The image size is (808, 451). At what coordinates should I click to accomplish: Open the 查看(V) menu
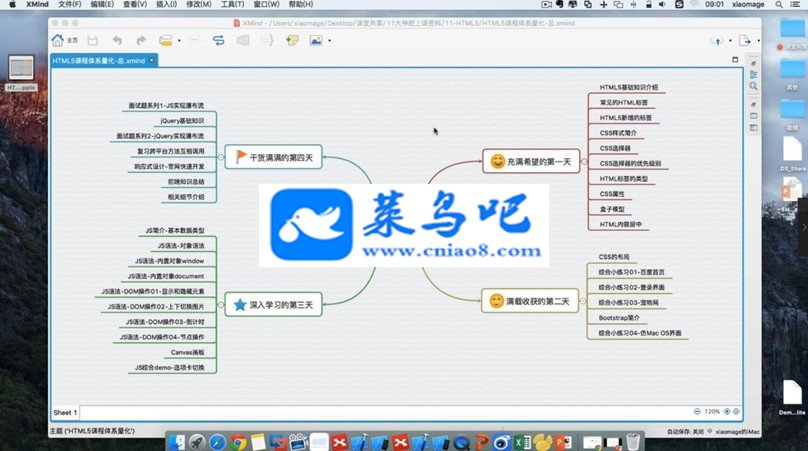[x=135, y=4]
